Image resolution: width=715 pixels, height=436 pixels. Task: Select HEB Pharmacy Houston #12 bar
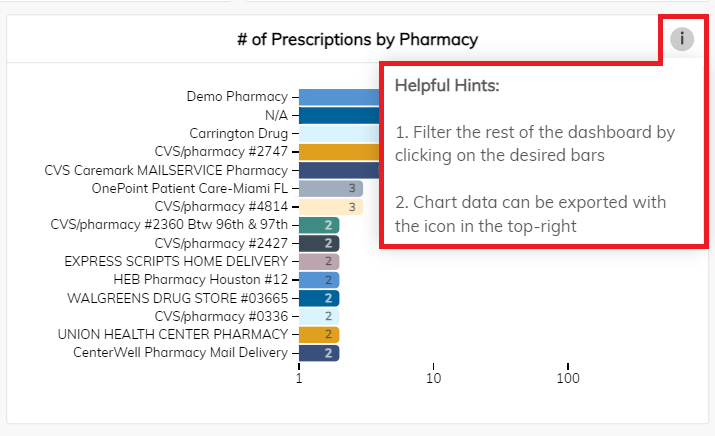(319, 280)
